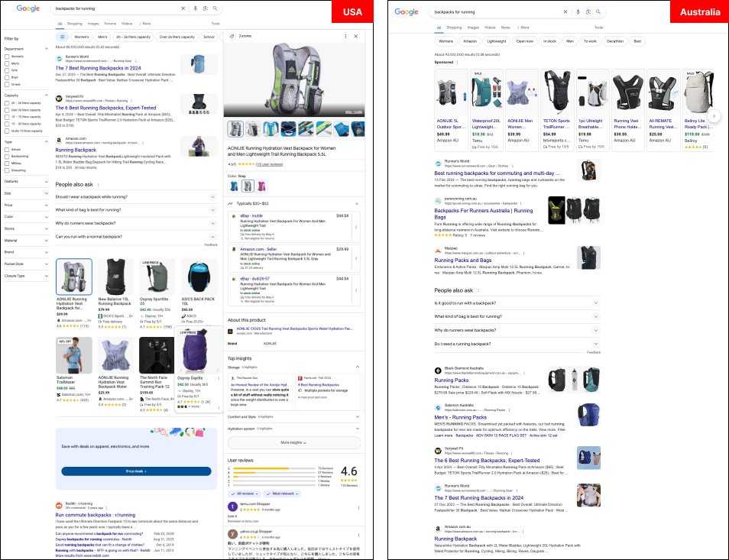Start voice search in USA window
This screenshot has width=729, height=560.
click(196, 8)
